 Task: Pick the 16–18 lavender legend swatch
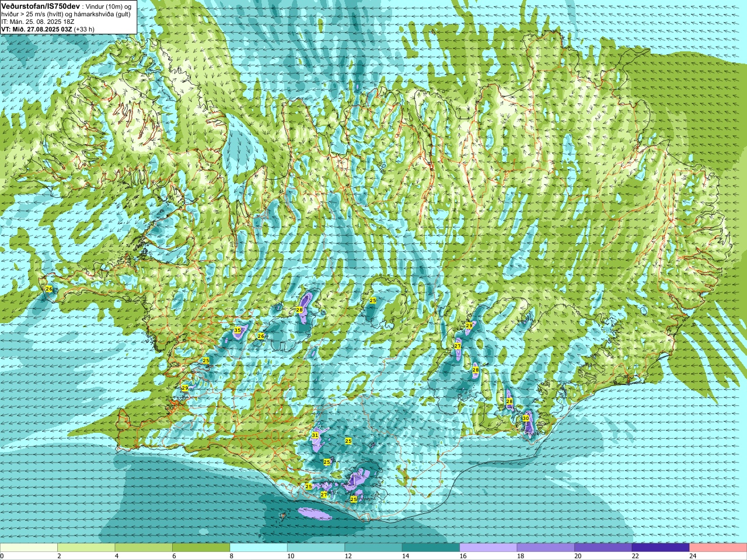[488, 548]
